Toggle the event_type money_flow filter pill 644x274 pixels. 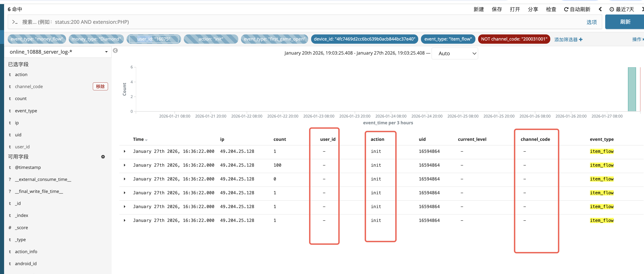tap(37, 39)
